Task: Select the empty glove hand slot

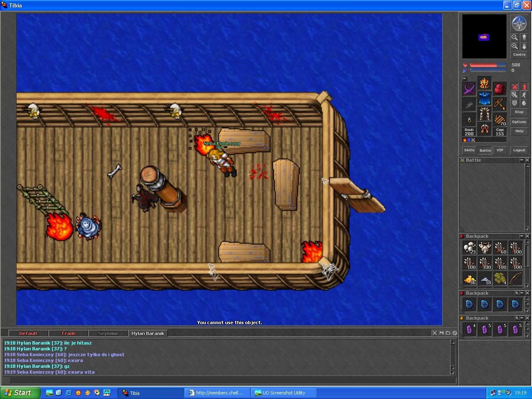Action: click(469, 104)
